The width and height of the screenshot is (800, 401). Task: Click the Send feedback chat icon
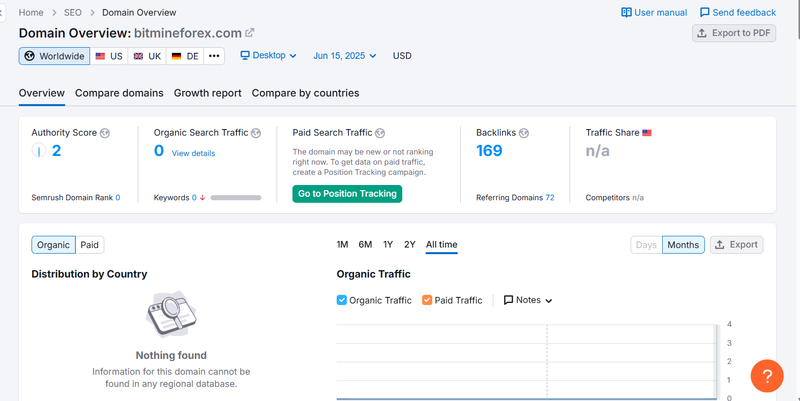[x=705, y=12]
